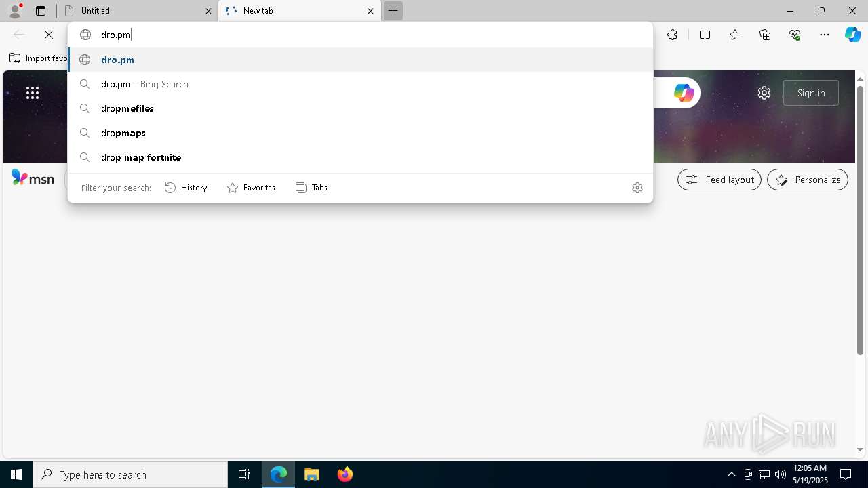The image size is (868, 488).
Task: Open the volume tray icon
Action: click(x=780, y=474)
